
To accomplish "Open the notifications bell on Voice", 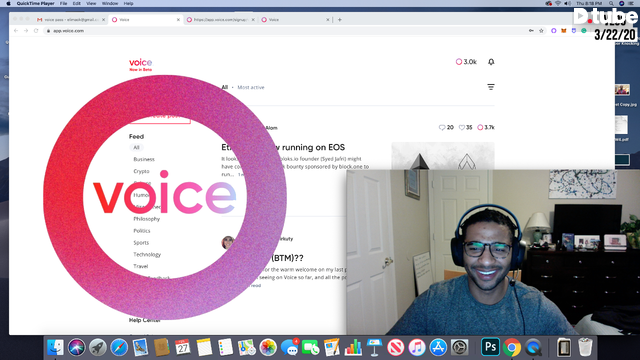I will 491,62.
